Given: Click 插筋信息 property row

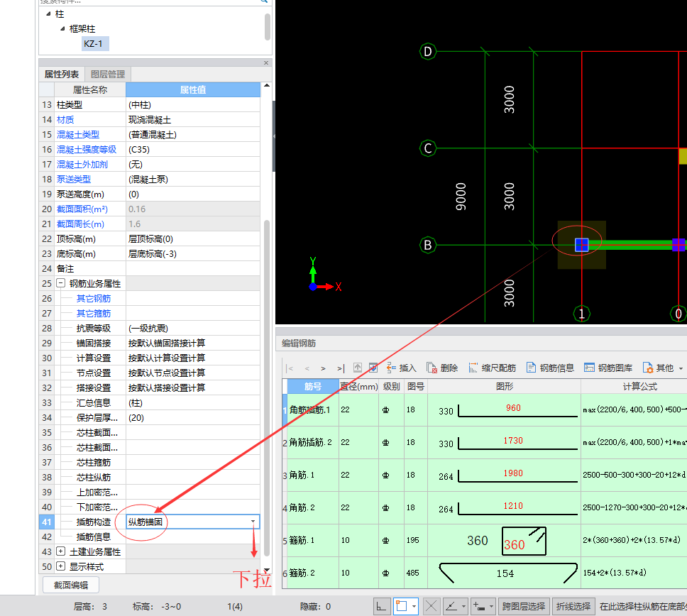Looking at the screenshot, I should click(x=149, y=537).
